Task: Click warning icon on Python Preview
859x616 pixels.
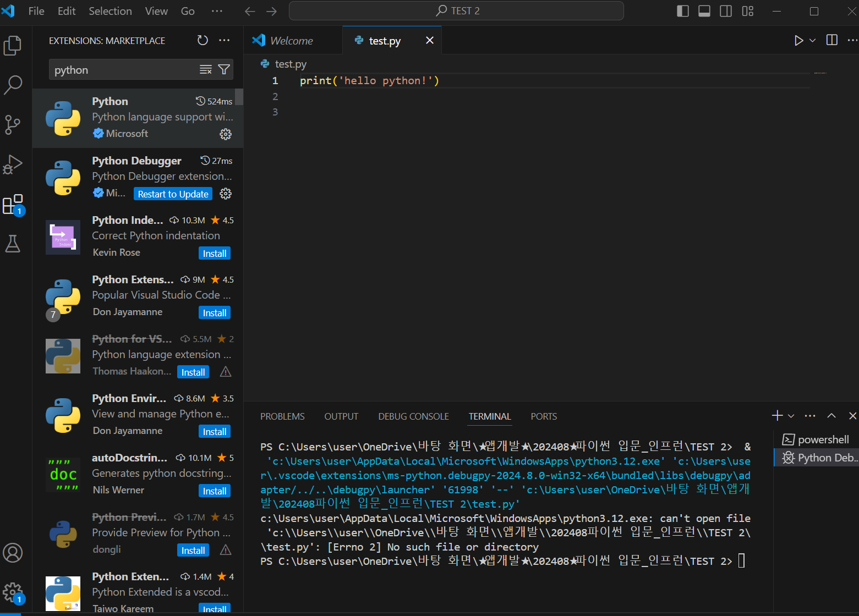Action: [x=226, y=550]
